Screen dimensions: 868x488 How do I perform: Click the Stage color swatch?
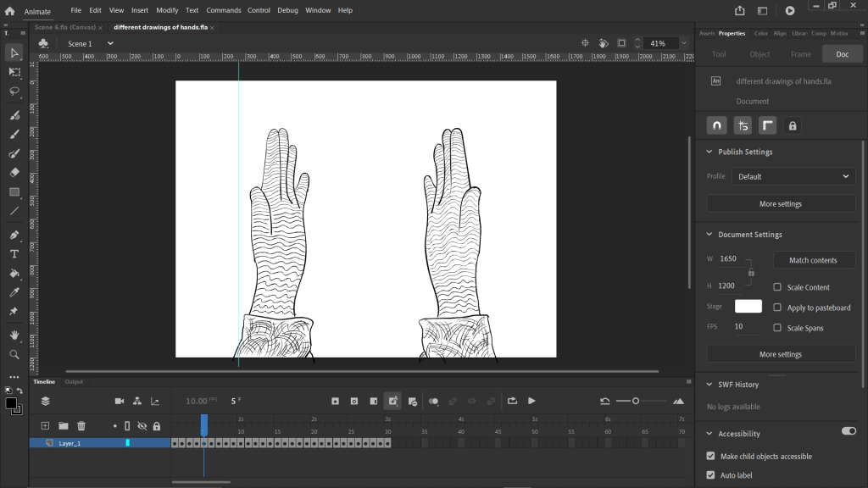(x=748, y=306)
